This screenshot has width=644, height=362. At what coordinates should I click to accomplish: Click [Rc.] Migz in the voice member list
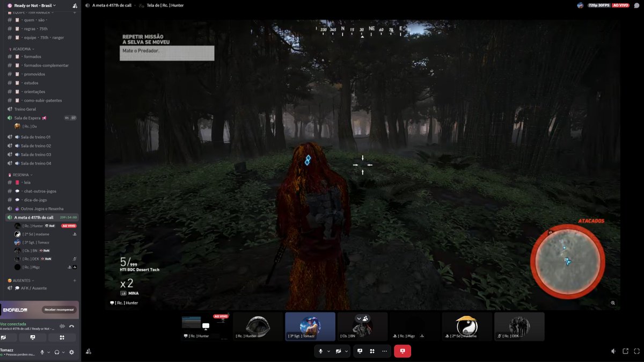click(x=46, y=267)
